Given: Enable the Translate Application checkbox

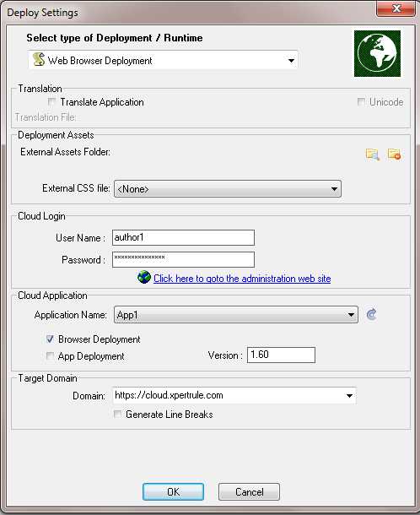Looking at the screenshot, I should (51, 102).
